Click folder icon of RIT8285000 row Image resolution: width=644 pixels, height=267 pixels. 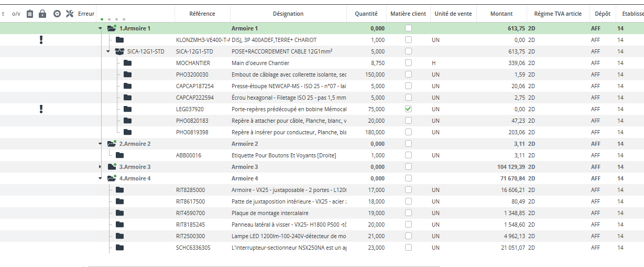[120, 190]
